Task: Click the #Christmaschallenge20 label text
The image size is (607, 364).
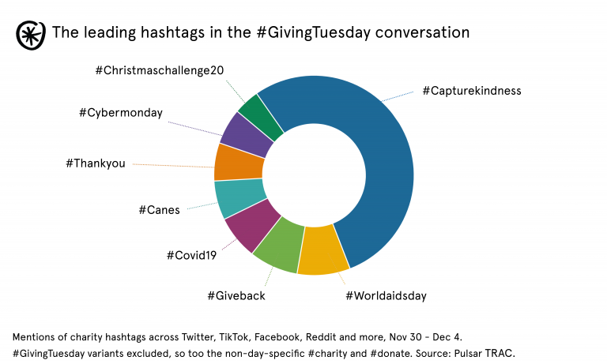Action: [159, 71]
